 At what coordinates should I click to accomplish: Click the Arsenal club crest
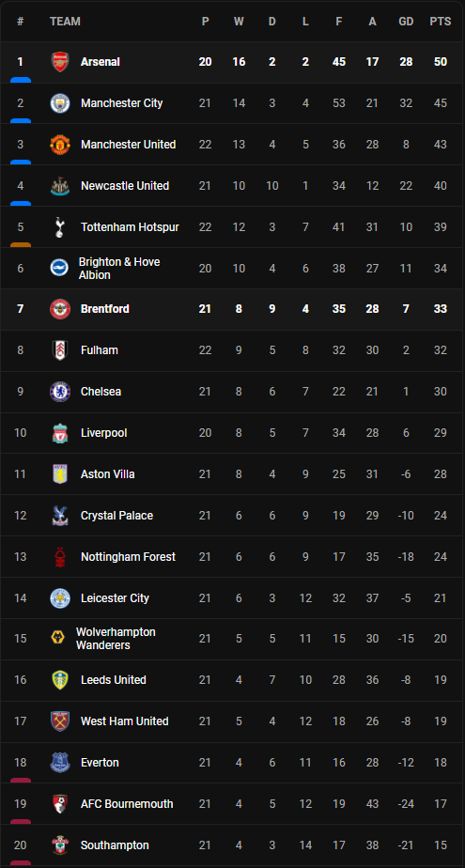pyautogui.click(x=60, y=62)
